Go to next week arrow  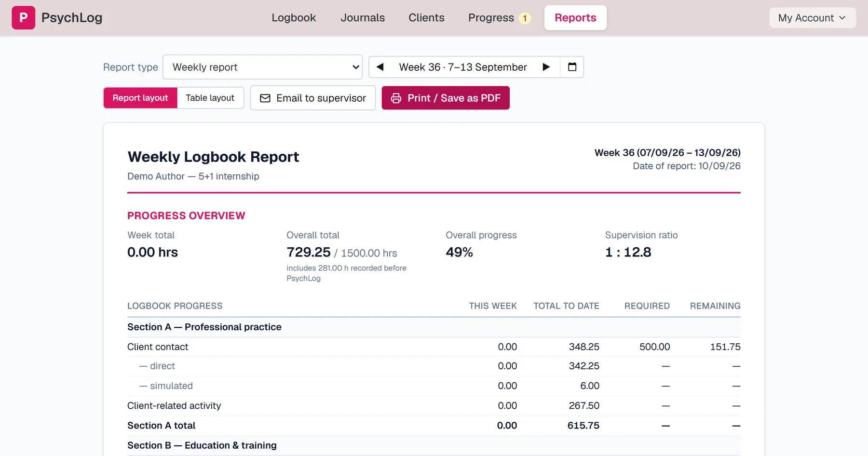[x=546, y=67]
